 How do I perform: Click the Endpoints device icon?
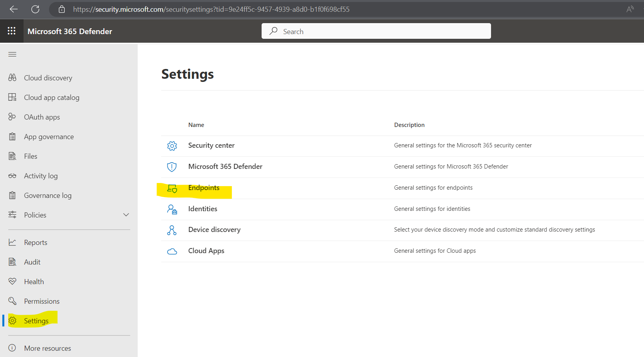[172, 188]
